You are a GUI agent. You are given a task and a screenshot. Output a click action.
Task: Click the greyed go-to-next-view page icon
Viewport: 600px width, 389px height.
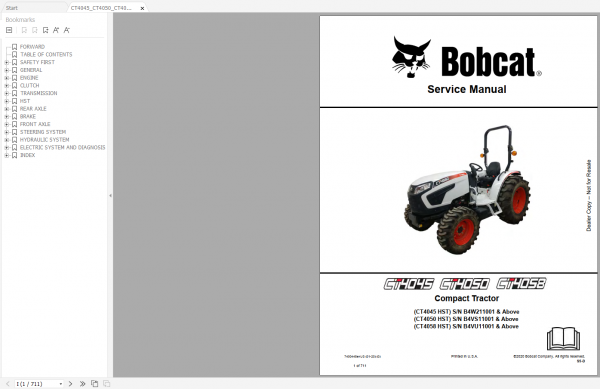(x=106, y=383)
